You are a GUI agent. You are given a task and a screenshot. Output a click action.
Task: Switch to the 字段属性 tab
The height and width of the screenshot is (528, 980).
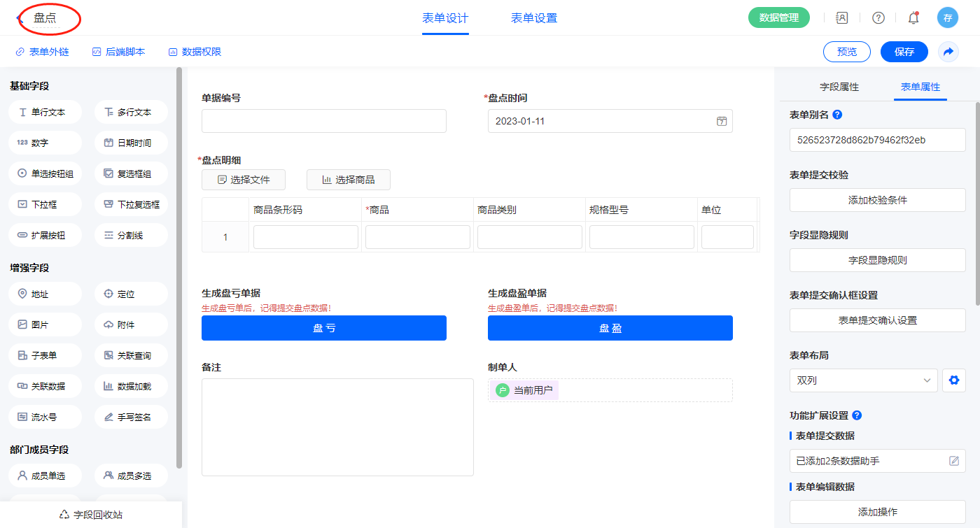pyautogui.click(x=839, y=87)
